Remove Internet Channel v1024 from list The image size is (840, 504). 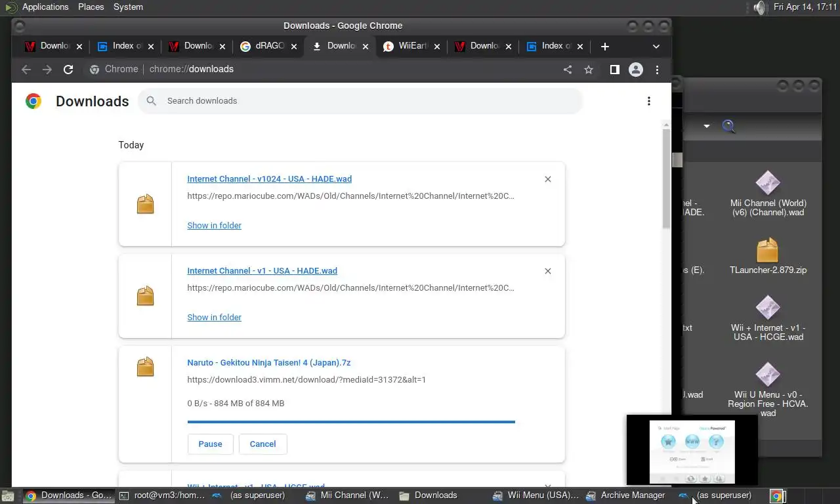pyautogui.click(x=548, y=179)
